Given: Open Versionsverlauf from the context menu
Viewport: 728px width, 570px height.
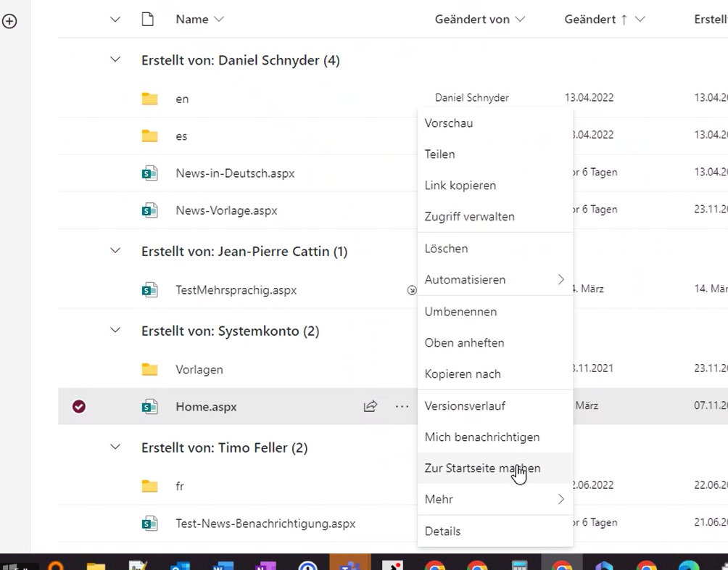Looking at the screenshot, I should click(x=495, y=405).
